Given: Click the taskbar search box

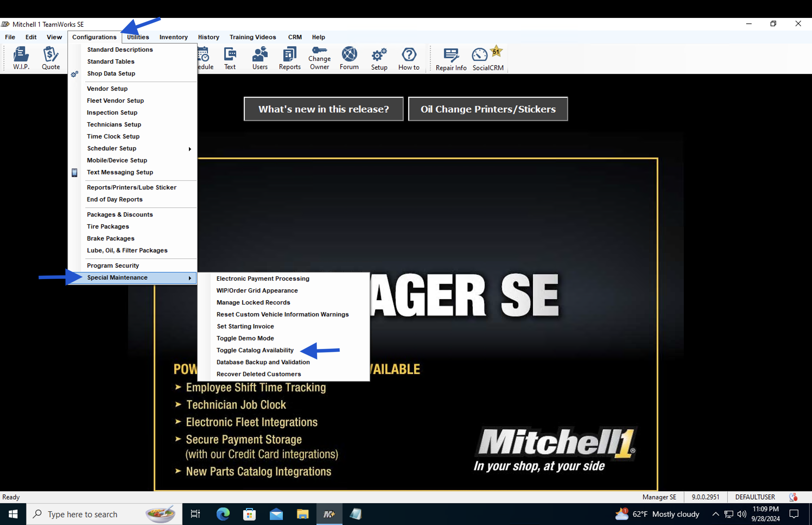Looking at the screenshot, I should coord(104,514).
